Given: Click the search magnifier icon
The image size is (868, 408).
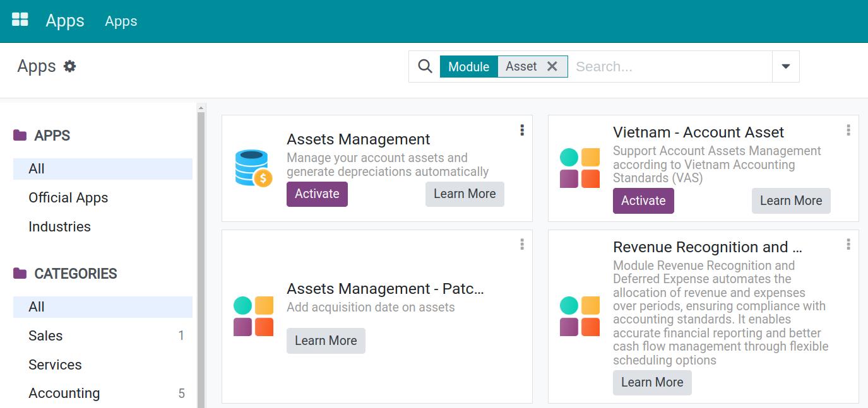Looking at the screenshot, I should click(425, 66).
